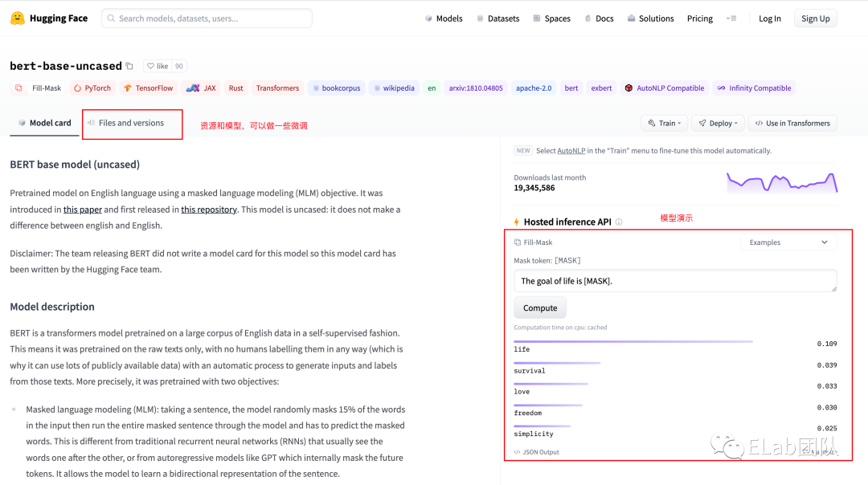868x485 pixels.
Task: Select the JAX tag
Action: (x=201, y=88)
